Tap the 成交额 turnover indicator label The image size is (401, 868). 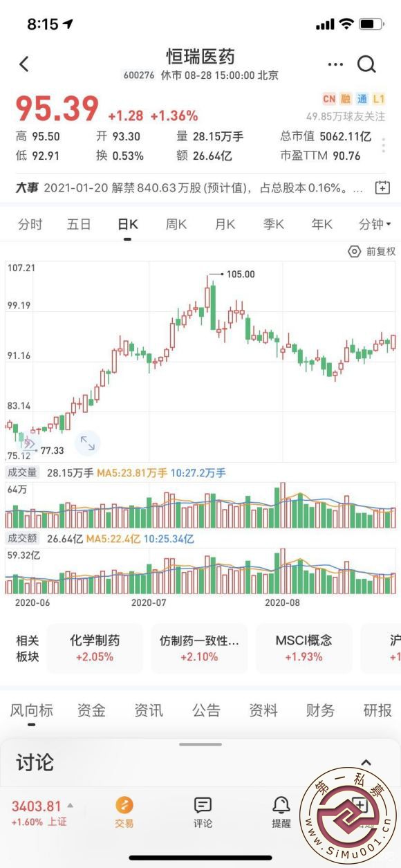tap(23, 538)
